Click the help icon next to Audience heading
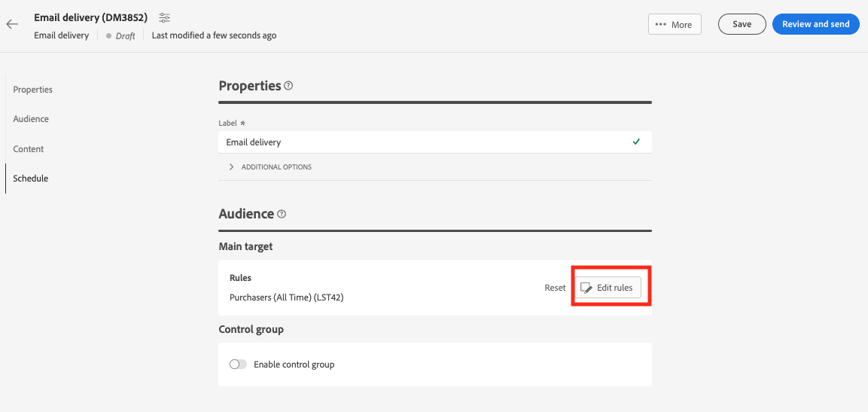868x412 pixels. click(282, 214)
